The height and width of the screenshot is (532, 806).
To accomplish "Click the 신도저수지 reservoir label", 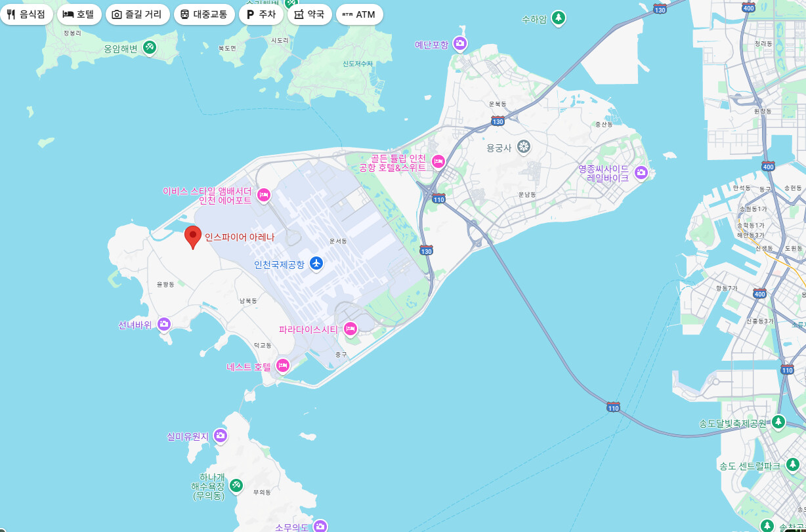I will click(358, 64).
